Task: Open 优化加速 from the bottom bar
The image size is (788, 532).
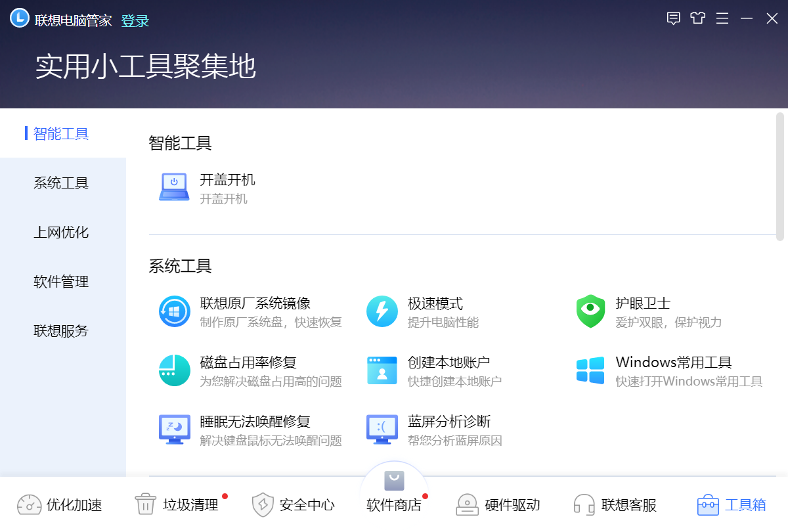Action: (74, 504)
